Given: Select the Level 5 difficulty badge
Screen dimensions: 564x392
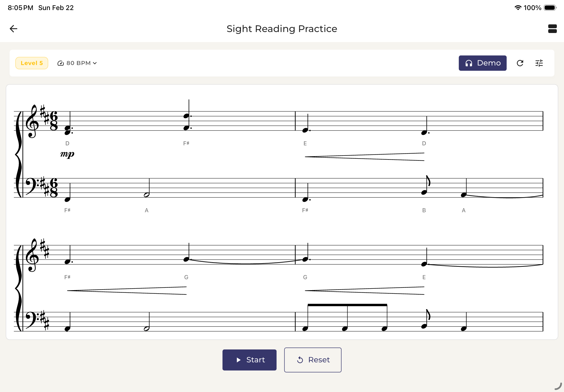Looking at the screenshot, I should [32, 63].
